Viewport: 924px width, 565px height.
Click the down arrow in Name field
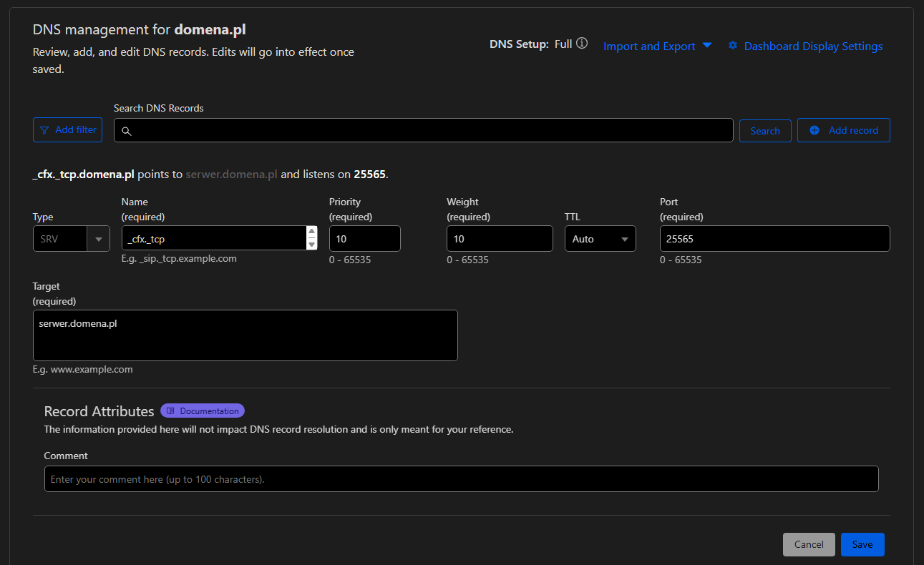click(x=311, y=245)
